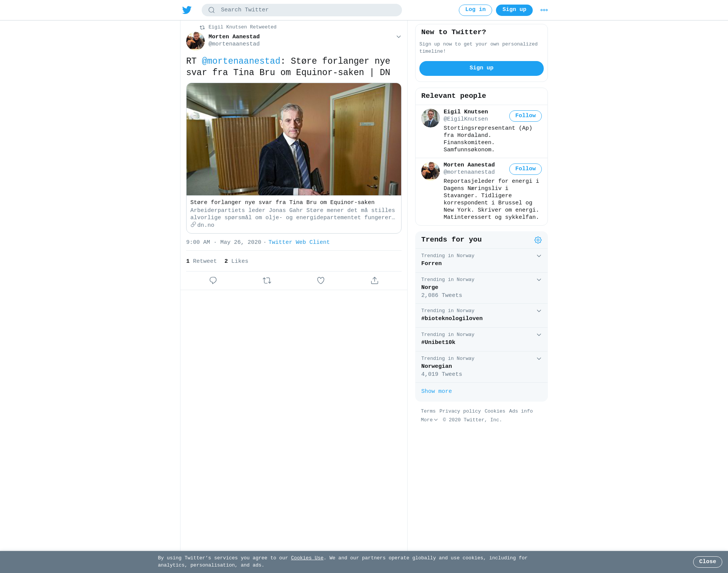Close the cookies notice banner
The width and height of the screenshot is (728, 573).
[708, 562]
